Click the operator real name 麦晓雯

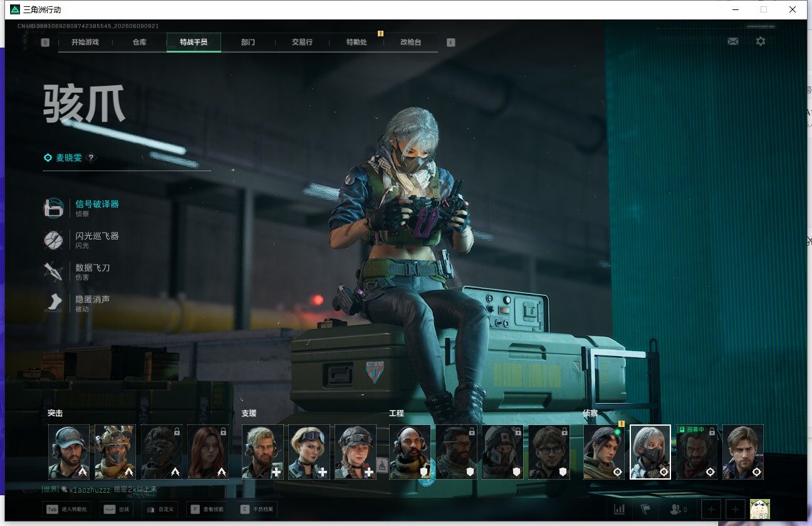click(69, 158)
